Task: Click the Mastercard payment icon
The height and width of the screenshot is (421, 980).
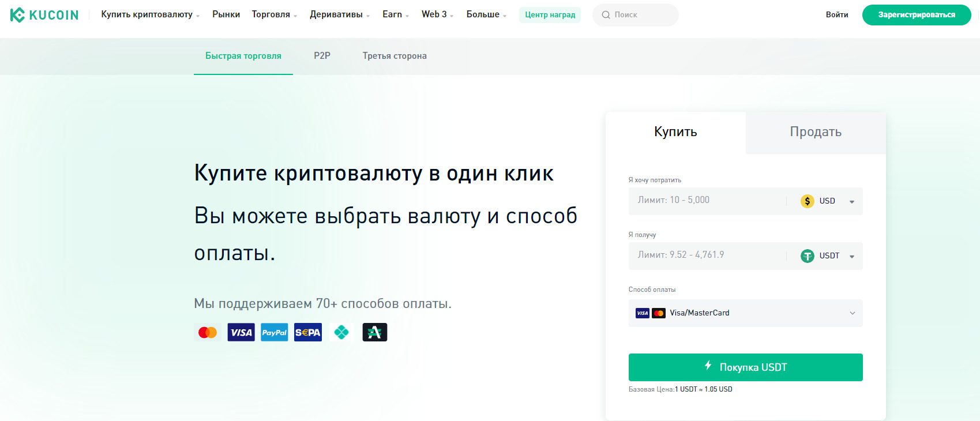Action: [208, 332]
